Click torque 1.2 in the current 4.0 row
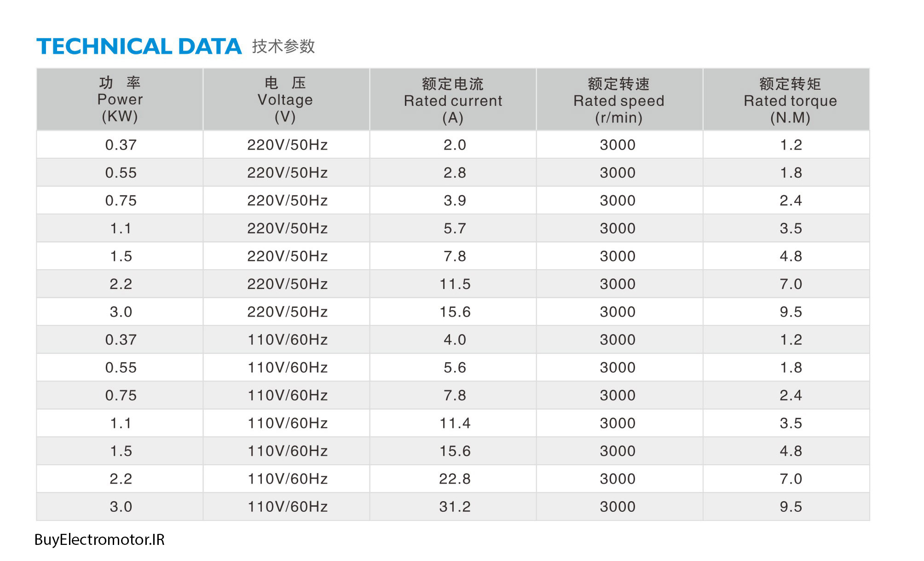This screenshot has width=924, height=561. tap(791, 340)
